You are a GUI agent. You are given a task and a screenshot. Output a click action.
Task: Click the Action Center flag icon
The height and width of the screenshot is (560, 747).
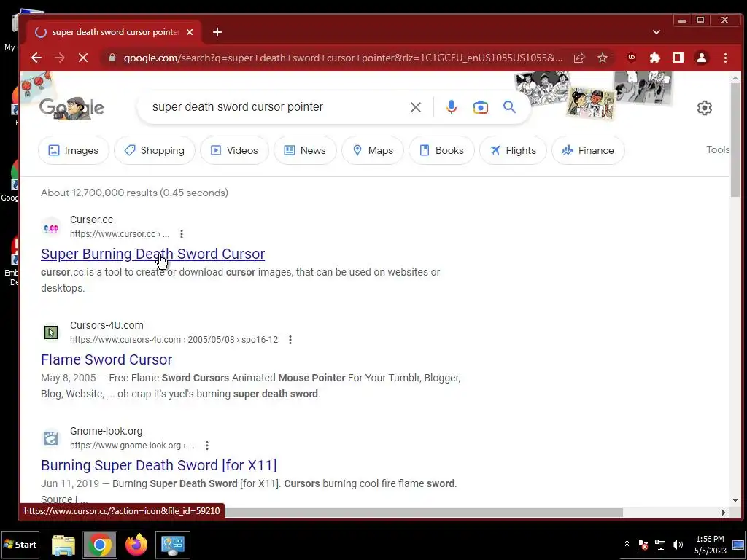pos(643,545)
